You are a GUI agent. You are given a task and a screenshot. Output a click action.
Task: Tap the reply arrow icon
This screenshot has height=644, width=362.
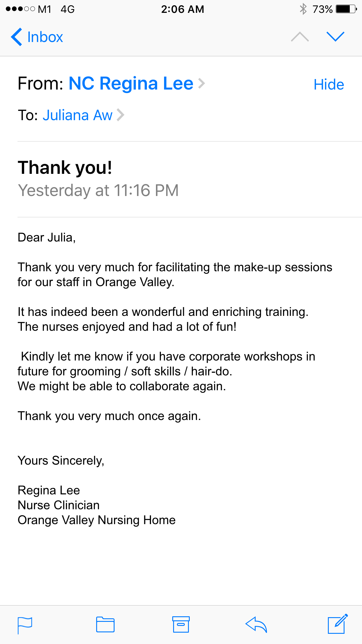click(x=256, y=625)
